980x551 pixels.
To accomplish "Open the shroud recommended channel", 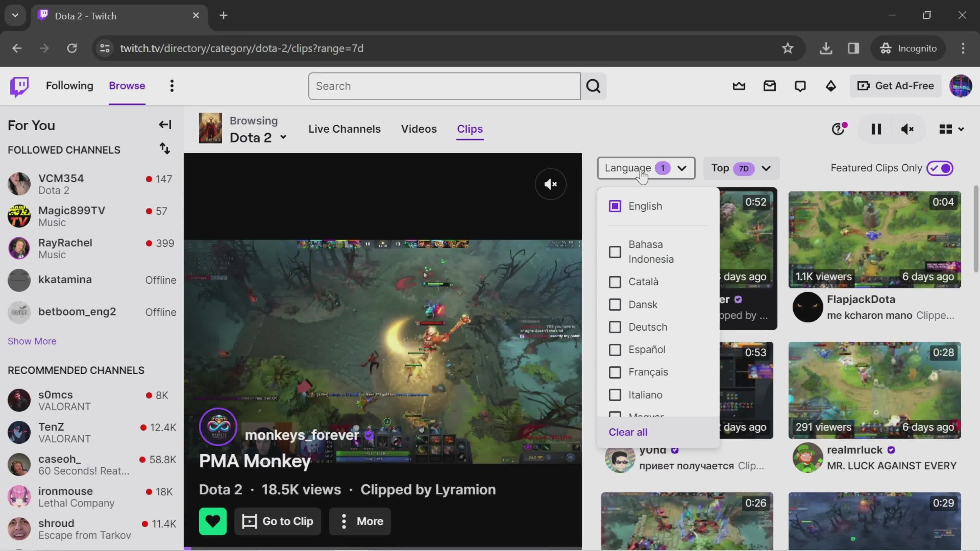I will click(x=92, y=529).
